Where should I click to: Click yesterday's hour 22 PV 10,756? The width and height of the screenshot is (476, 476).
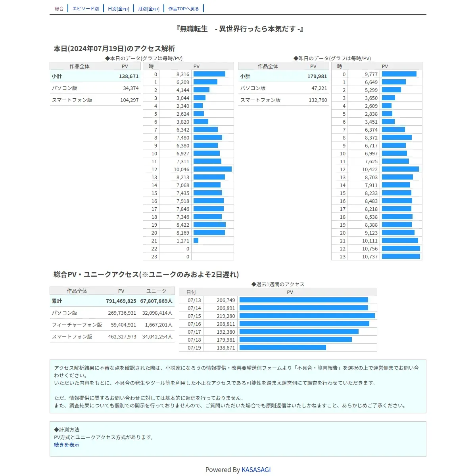[x=370, y=249]
